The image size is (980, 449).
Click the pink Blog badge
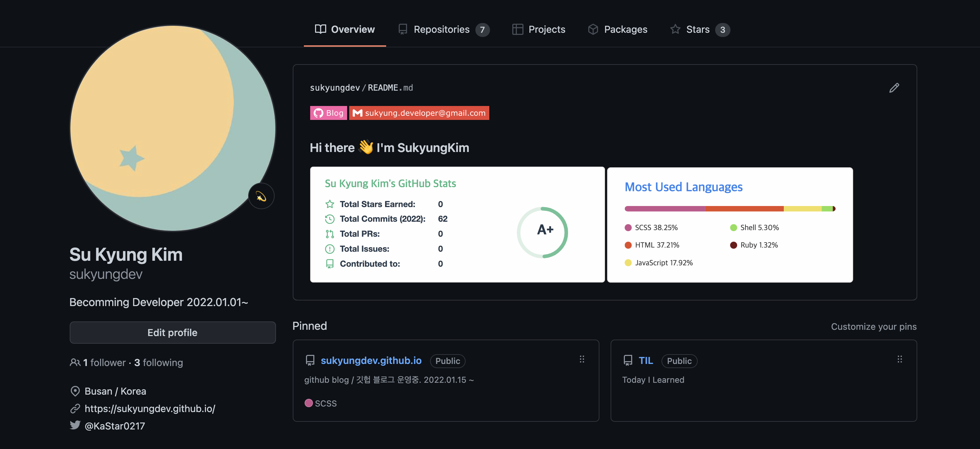pyautogui.click(x=328, y=113)
